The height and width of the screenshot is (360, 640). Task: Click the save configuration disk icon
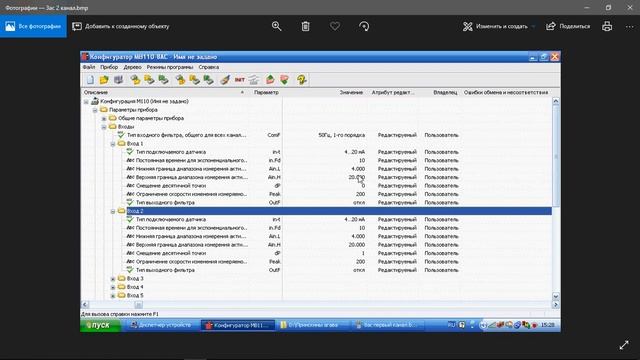pos(118,80)
